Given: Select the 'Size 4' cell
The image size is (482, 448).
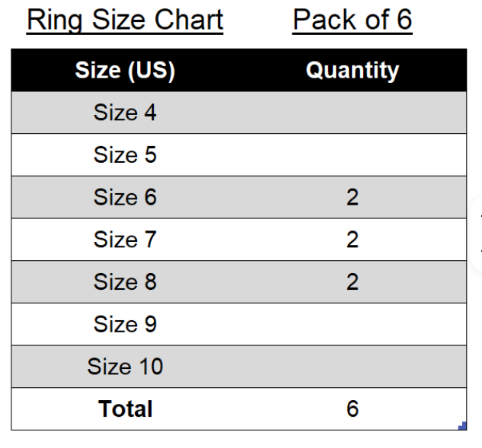Looking at the screenshot, I should click(125, 113).
